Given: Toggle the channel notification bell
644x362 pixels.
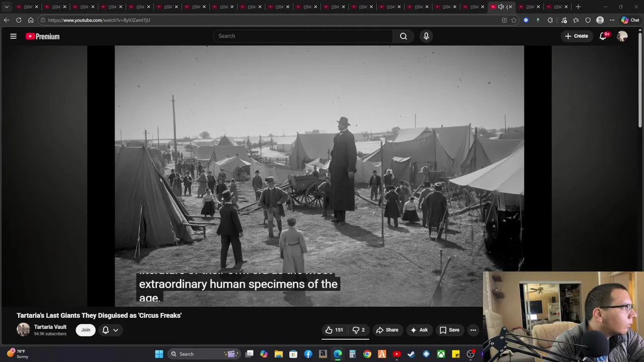Looking at the screenshot, I should click(106, 330).
